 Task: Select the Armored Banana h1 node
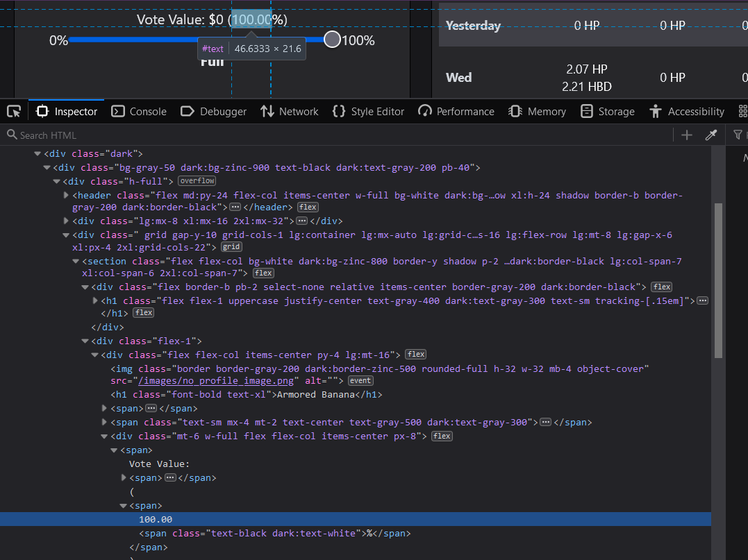tap(246, 395)
